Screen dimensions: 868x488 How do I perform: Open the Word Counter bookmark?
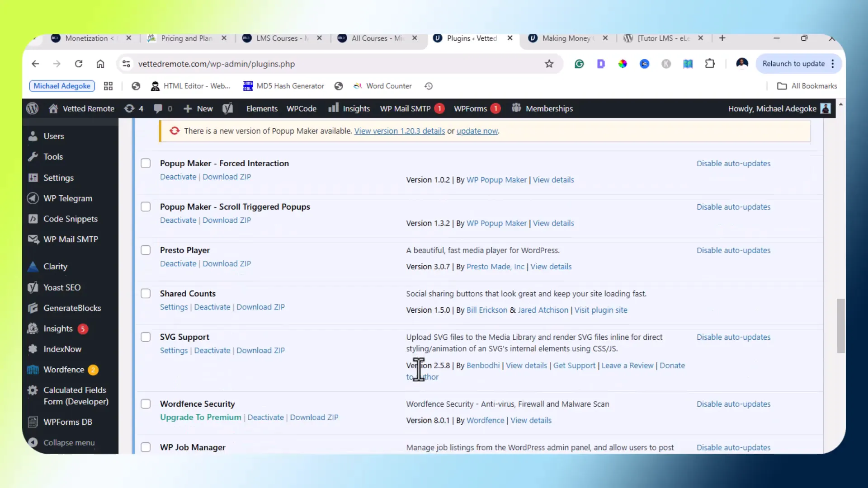point(382,86)
